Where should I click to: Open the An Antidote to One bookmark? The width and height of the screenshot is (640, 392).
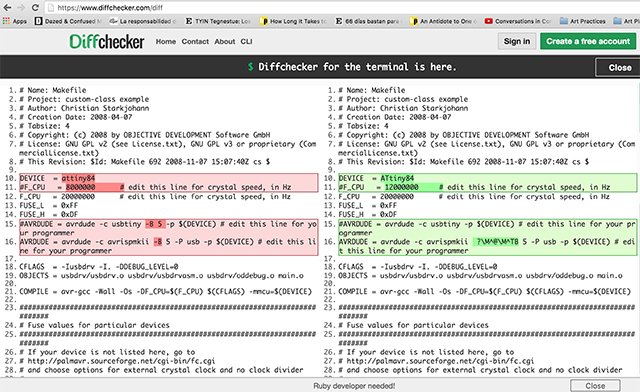[x=443, y=21]
